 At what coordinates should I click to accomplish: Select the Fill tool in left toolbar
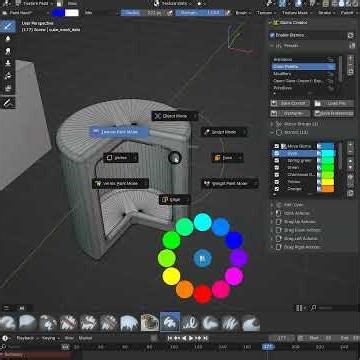8,76
